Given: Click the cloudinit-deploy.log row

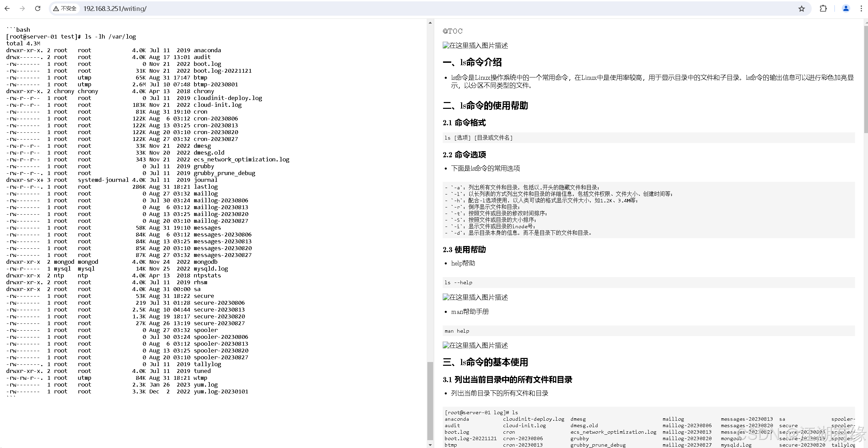Looking at the screenshot, I should pos(134,98).
